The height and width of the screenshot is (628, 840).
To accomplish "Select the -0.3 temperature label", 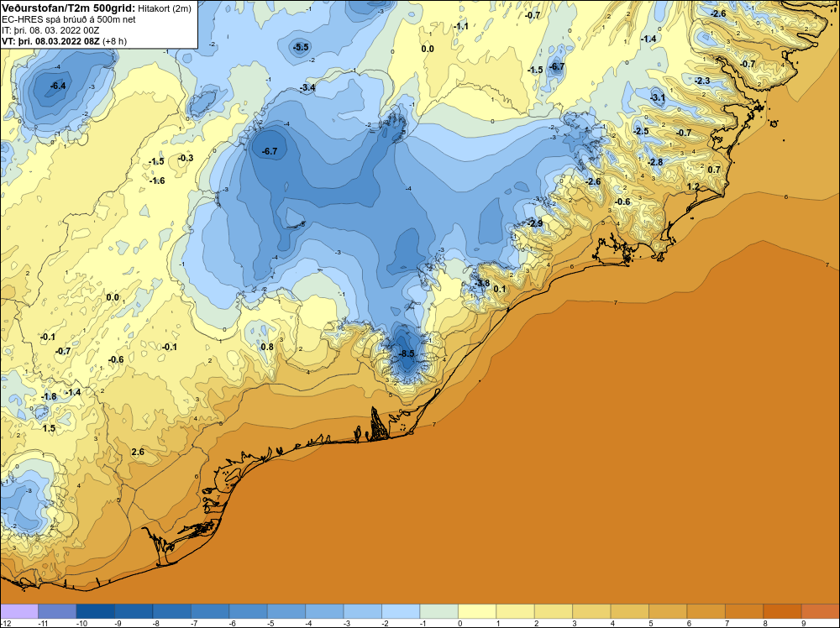I will tap(185, 158).
